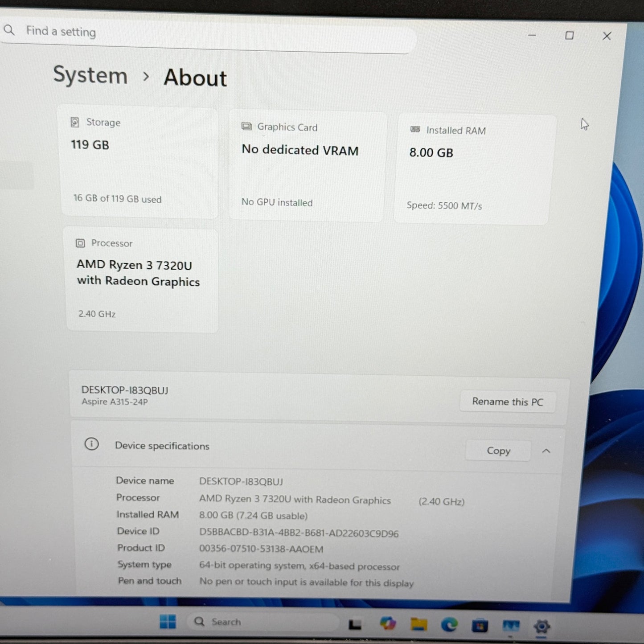
Task: Click the "2.40 GHz" text on Processor card
Action: [97, 314]
